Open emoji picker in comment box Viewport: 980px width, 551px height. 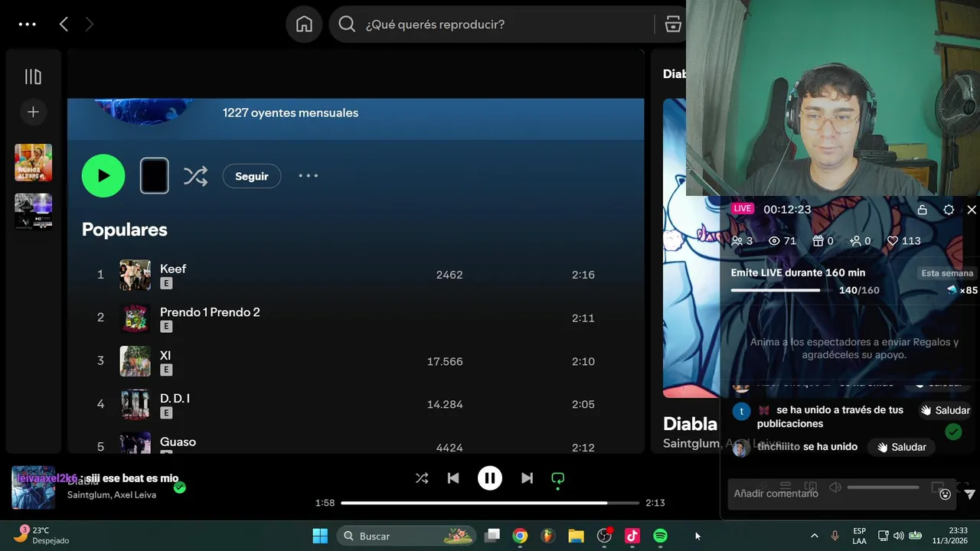[945, 494]
